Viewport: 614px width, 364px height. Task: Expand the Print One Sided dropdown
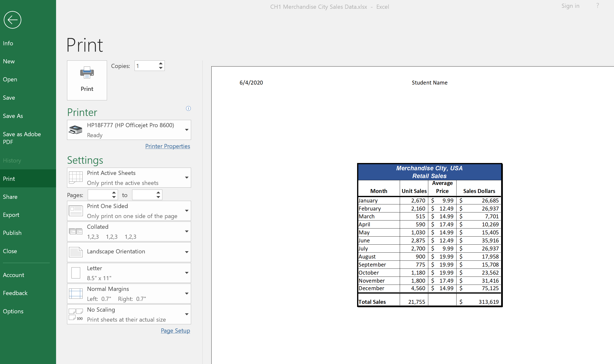(186, 211)
